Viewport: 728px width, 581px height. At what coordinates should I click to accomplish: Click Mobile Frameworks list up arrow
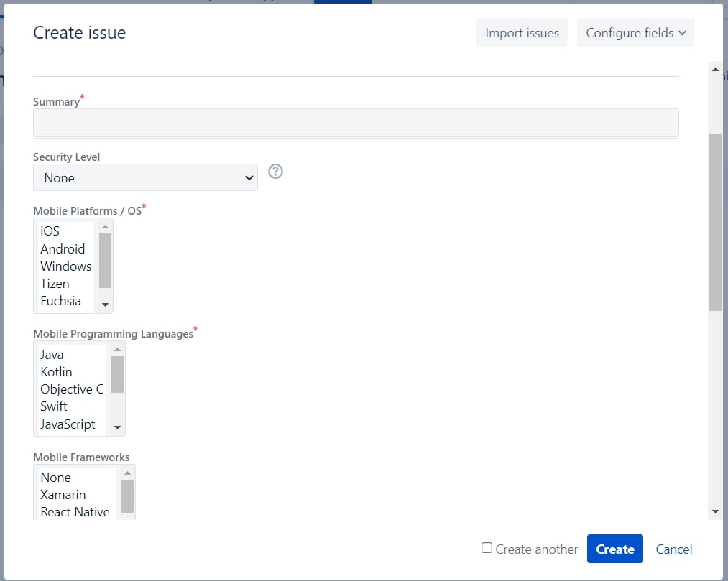coord(128,473)
